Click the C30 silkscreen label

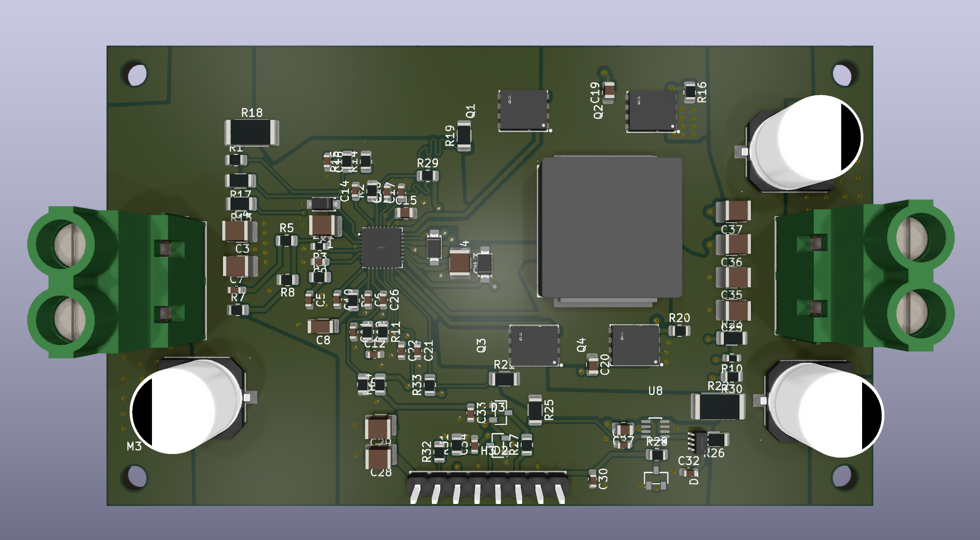click(603, 478)
